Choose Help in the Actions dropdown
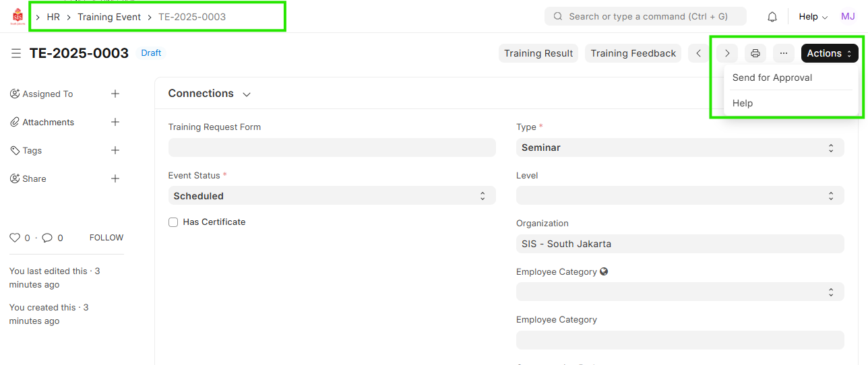Screen dimensions: 868x365 (x=743, y=103)
